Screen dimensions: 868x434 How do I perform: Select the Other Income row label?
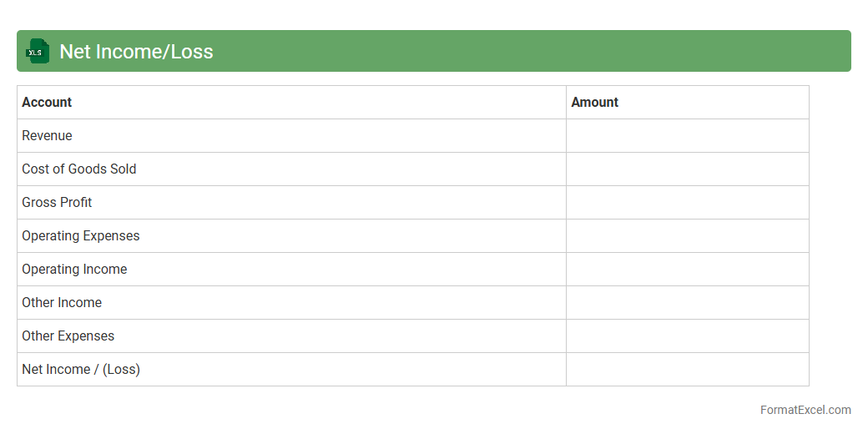[62, 303]
